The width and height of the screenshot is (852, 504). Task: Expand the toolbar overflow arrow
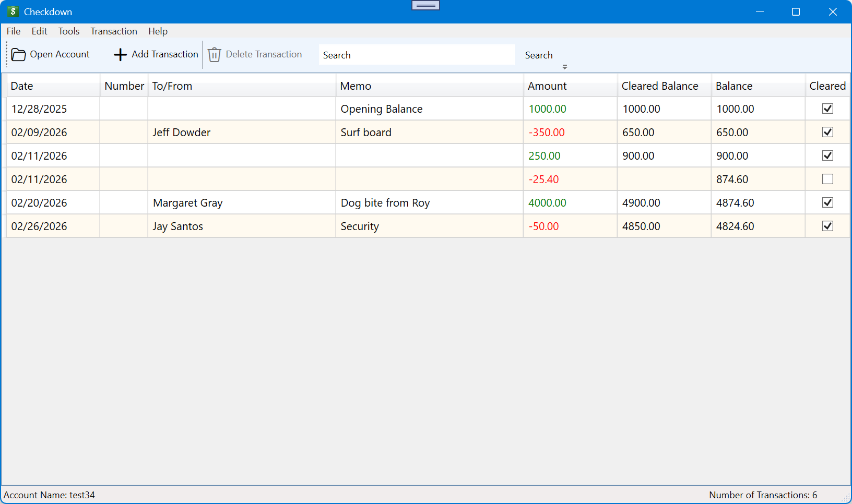[x=565, y=67]
